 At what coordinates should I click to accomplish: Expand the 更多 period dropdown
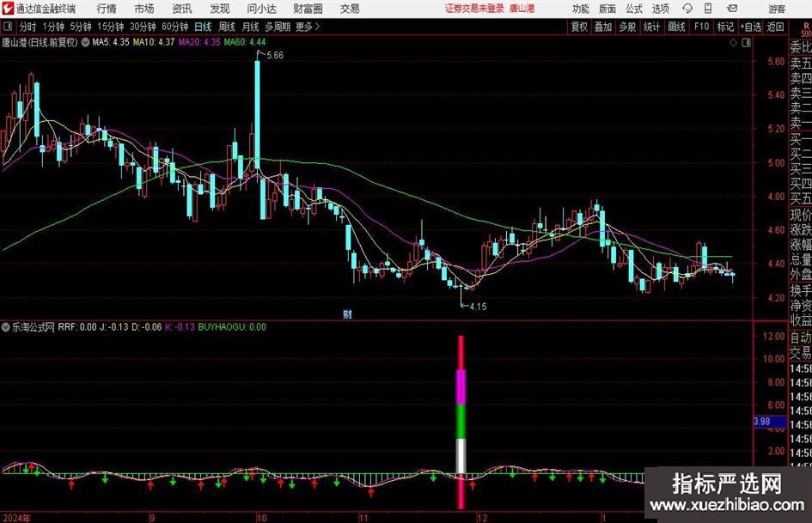click(306, 27)
